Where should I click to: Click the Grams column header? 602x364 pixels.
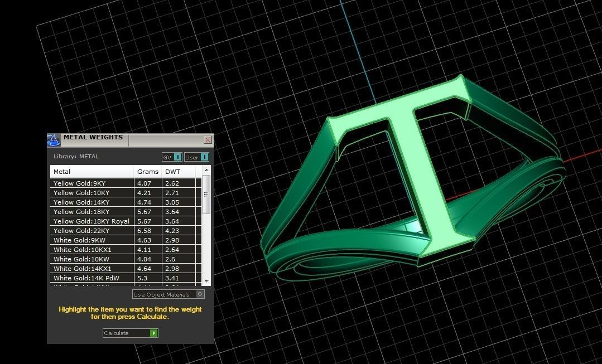click(147, 171)
